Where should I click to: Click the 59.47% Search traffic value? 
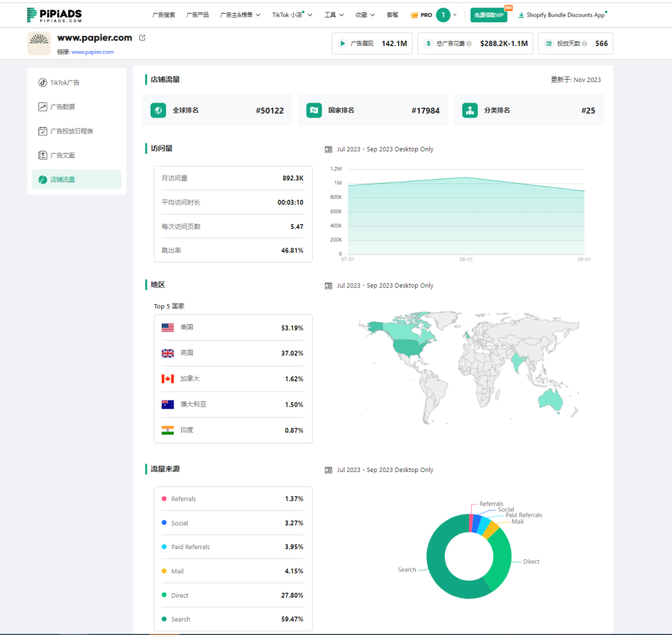click(x=292, y=619)
